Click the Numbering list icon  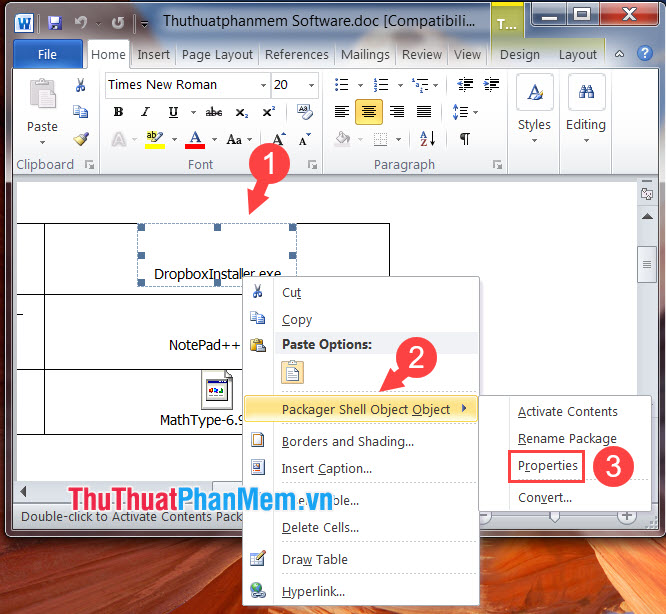381,84
